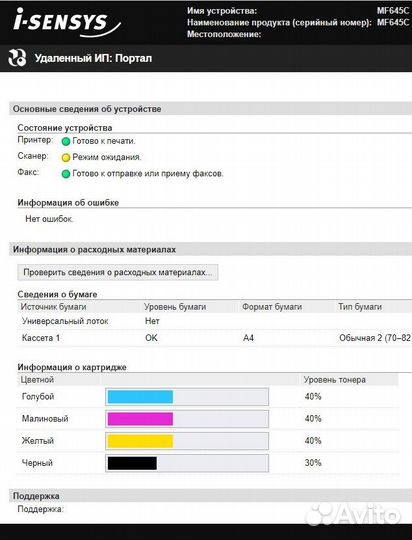The width and height of the screenshot is (412, 540).
Task: Click the i-SENSYS logo
Action: 67,23
